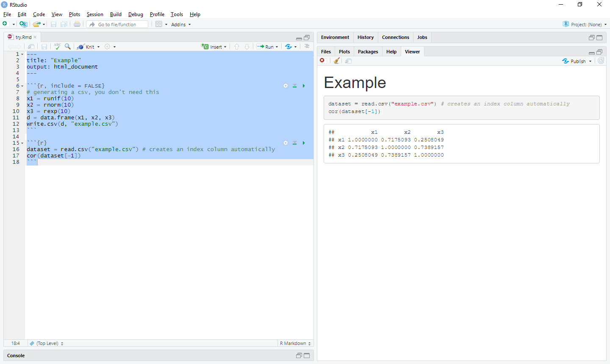This screenshot has width=610, height=364.
Task: Switch to the Environment tab
Action: click(335, 37)
